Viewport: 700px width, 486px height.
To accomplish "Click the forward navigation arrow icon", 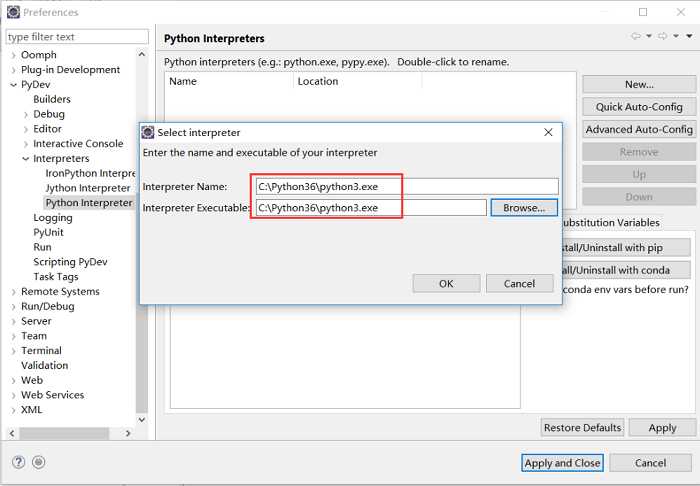I will 663,36.
